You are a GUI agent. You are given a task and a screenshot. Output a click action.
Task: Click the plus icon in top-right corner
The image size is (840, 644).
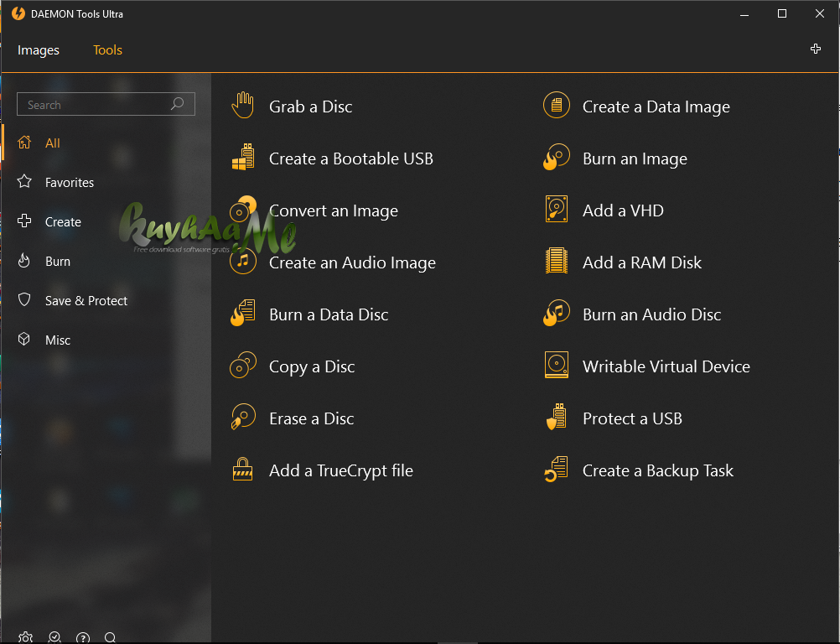click(816, 49)
